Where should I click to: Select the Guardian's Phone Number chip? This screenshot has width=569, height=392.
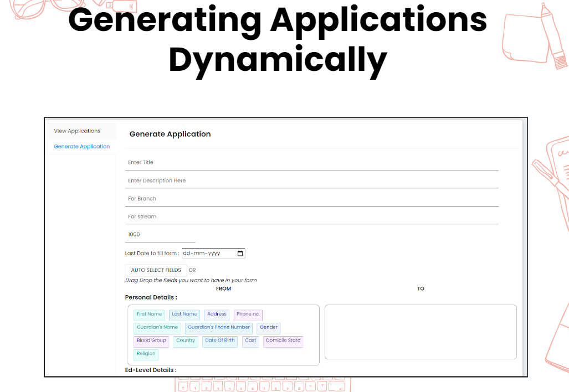(219, 327)
